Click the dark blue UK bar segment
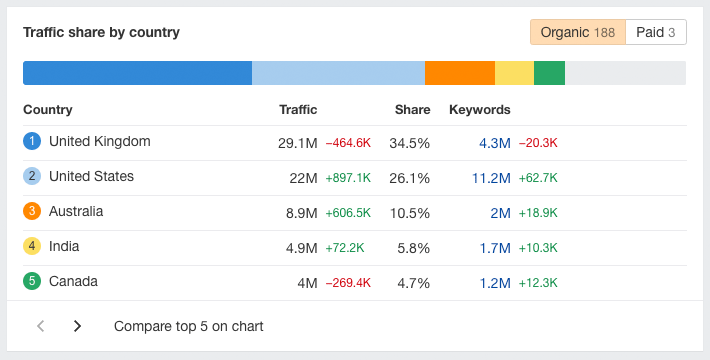Screen dimensions: 710x360 (x=138, y=73)
